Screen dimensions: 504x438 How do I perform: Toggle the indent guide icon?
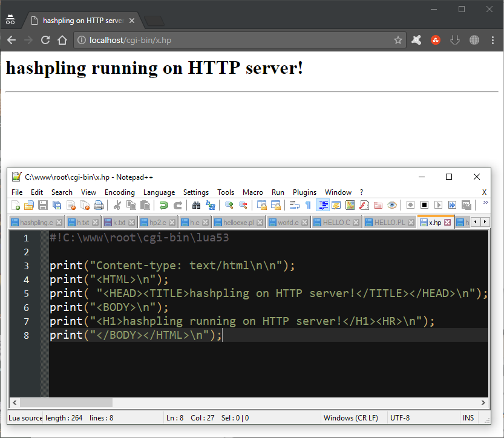click(322, 205)
